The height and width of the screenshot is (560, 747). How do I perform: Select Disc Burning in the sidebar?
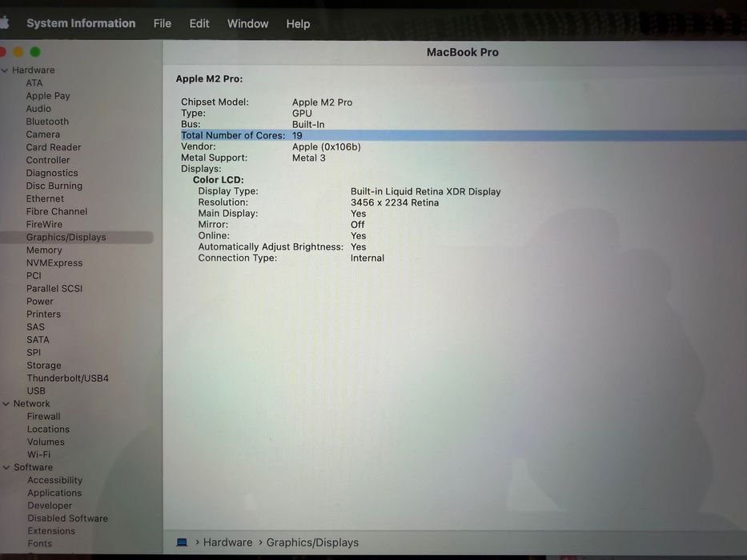54,186
